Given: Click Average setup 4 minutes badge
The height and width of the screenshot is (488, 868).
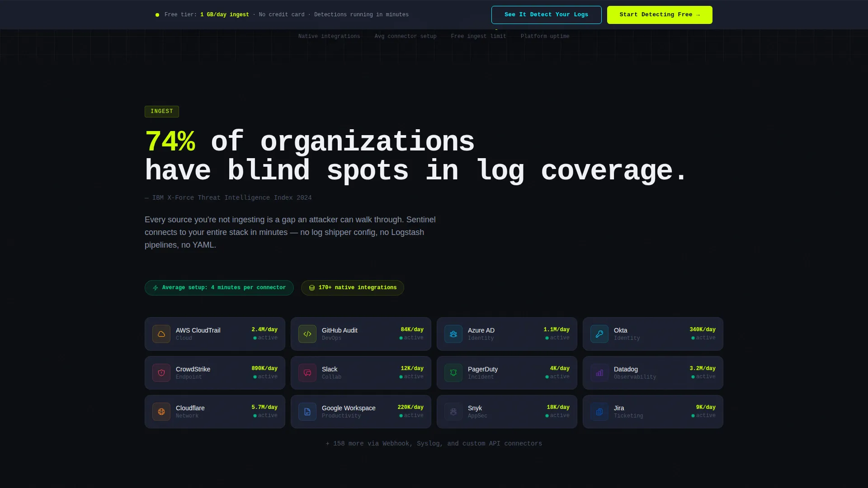Looking at the screenshot, I should coord(219,288).
